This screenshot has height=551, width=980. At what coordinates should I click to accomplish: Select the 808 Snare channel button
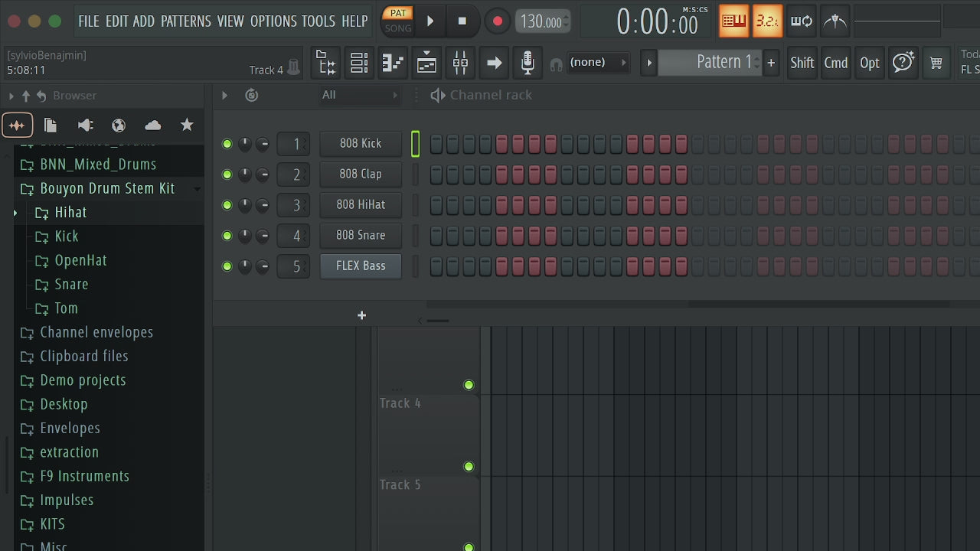tap(361, 236)
